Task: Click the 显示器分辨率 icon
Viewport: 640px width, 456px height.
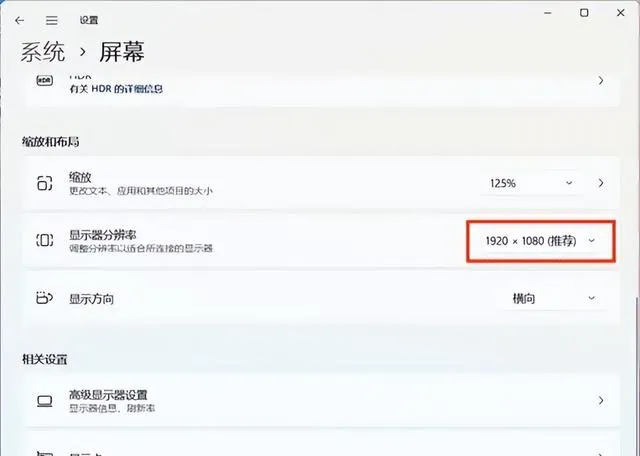Action: click(x=44, y=240)
